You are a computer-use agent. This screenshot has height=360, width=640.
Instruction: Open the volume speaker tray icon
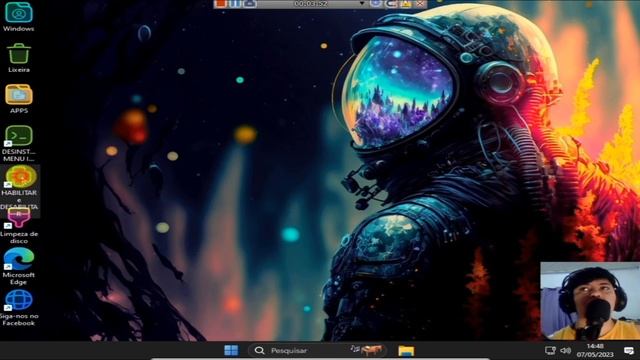tap(565, 351)
